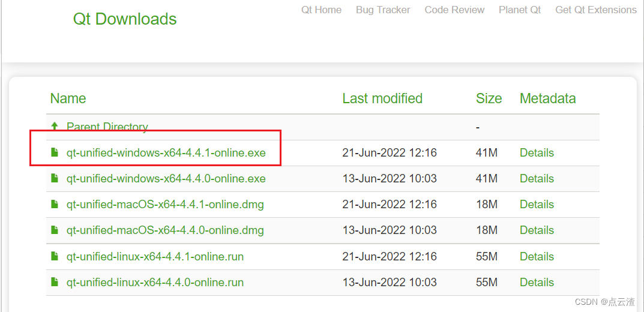Open Details for windows-x64-4.4.1 installer
This screenshot has width=644, height=312.
537,153
